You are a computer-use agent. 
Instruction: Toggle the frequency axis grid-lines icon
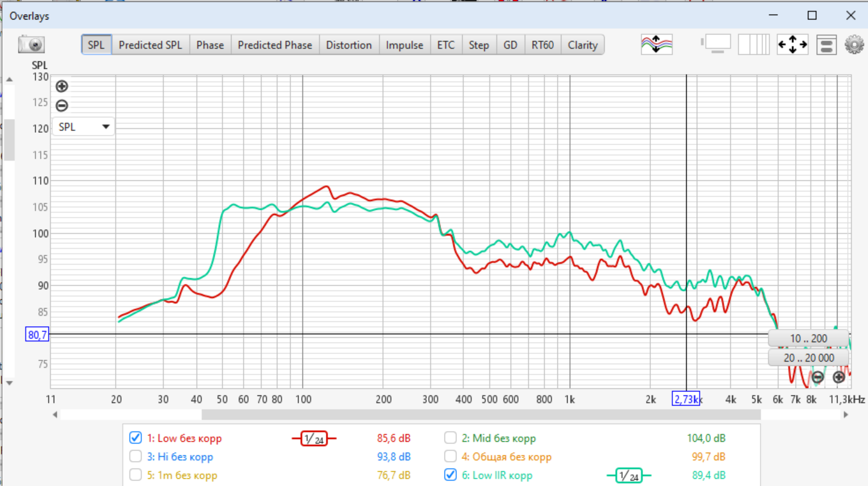[x=753, y=45]
